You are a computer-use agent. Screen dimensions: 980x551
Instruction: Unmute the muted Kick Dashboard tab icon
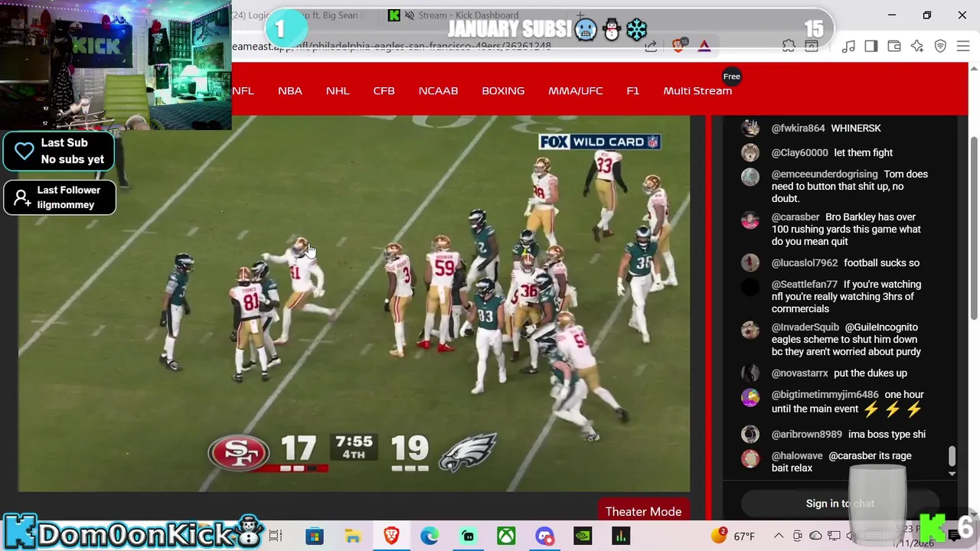(410, 15)
